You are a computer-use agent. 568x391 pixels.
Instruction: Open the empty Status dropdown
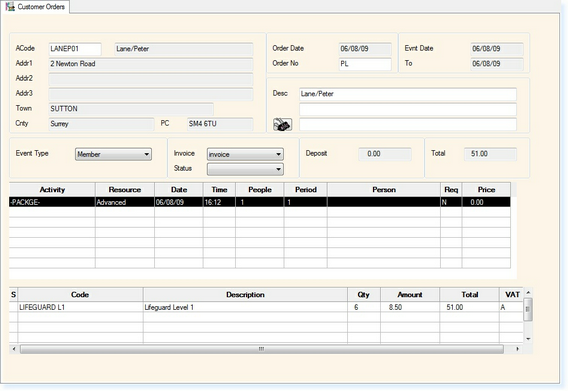click(x=245, y=169)
